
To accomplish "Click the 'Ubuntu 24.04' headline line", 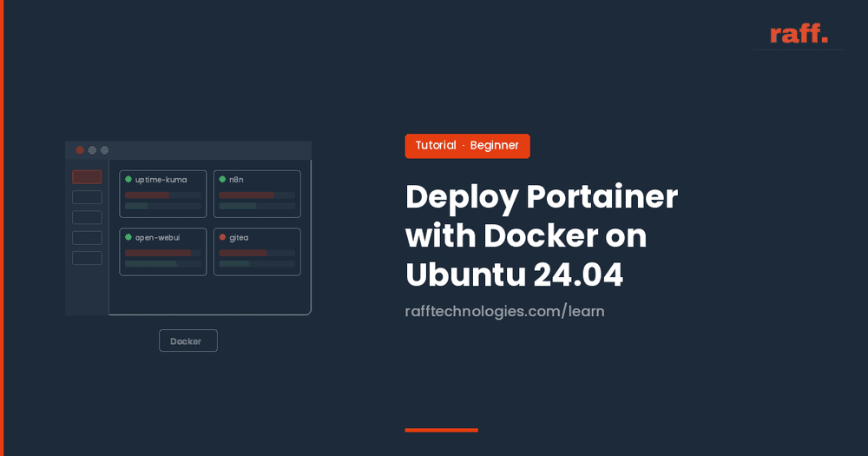I will 514,274.
